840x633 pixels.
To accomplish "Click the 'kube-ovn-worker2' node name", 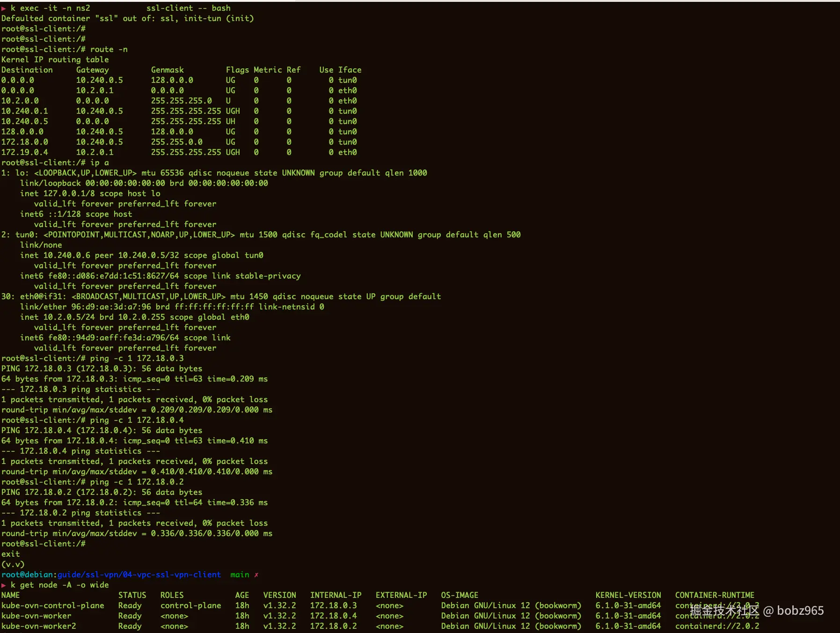I will 39,626.
